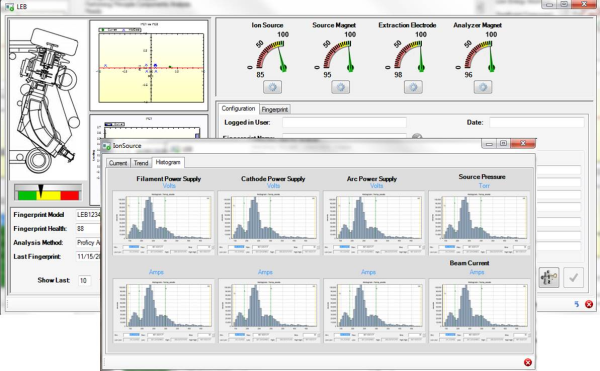
Task: Click the Beam Current Amps link
Action: 477,272
